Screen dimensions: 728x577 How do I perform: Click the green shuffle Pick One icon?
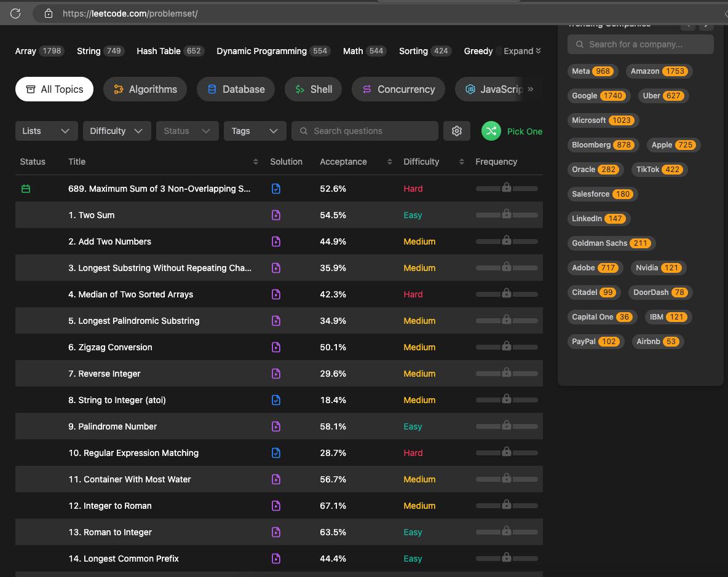point(491,131)
